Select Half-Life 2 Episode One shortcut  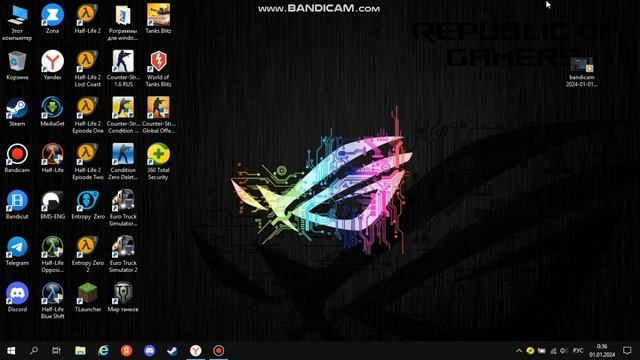click(x=87, y=115)
